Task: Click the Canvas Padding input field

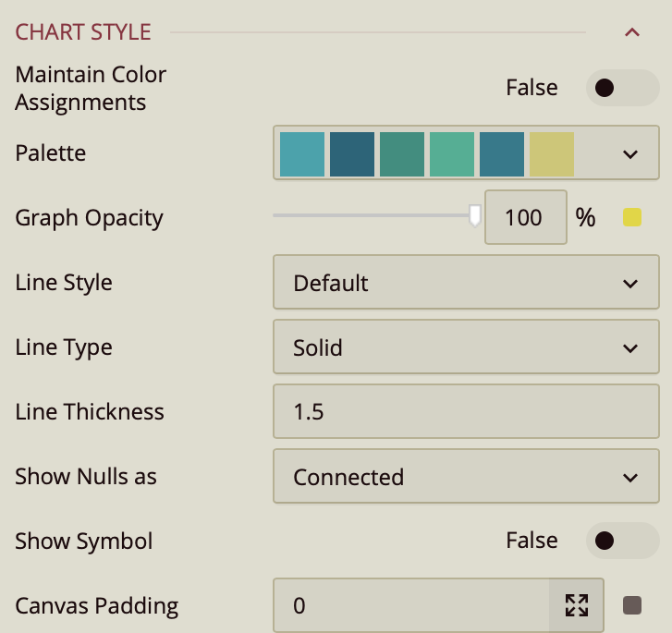Action: (x=411, y=606)
